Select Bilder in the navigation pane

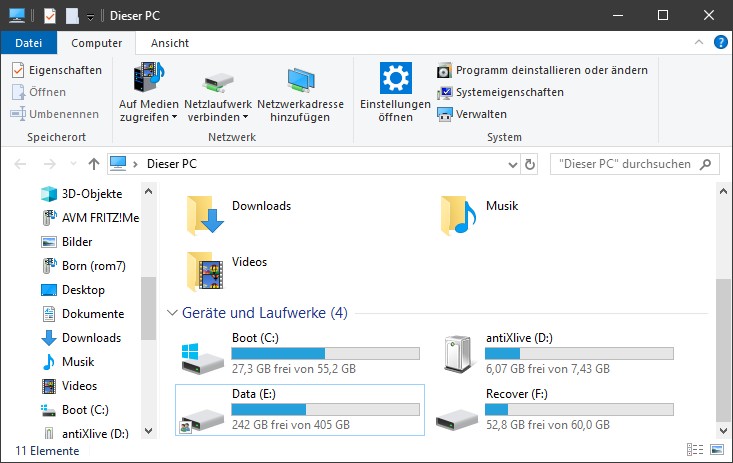(67, 242)
